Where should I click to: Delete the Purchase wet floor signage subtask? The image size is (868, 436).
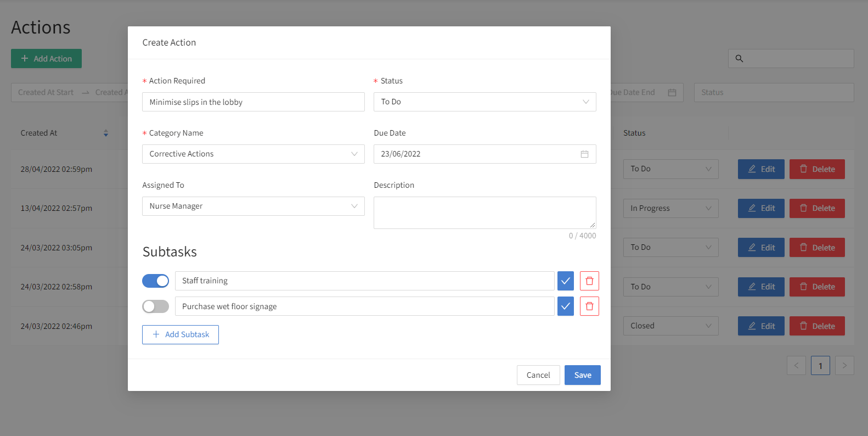(x=589, y=306)
